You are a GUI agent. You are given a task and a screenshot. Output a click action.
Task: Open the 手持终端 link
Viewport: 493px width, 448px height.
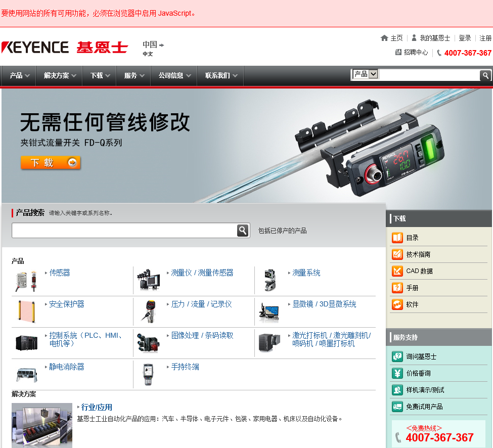[185, 367]
